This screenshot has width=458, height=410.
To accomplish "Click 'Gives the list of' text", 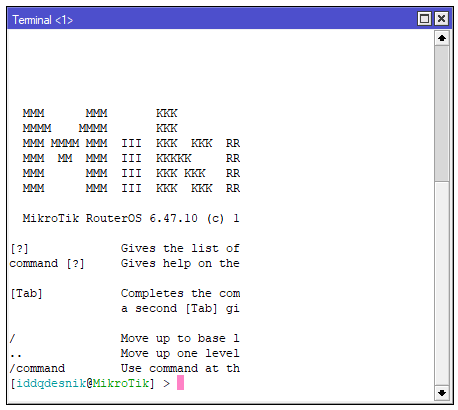I will 180,248.
